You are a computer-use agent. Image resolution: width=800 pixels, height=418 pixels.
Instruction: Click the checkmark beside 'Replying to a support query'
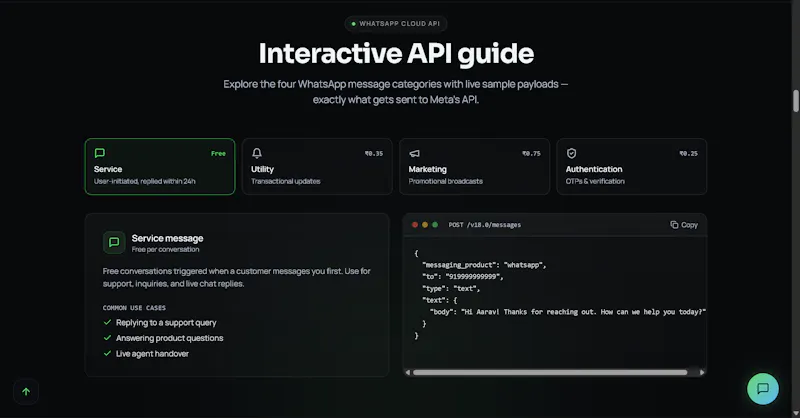(107, 322)
